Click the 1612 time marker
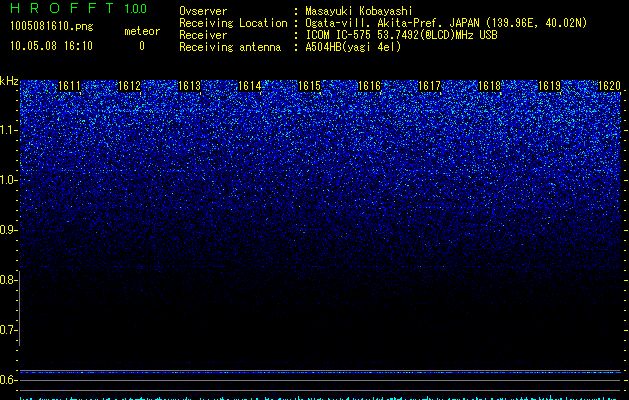Image resolution: width=629 pixels, height=400 pixels. pos(130,86)
